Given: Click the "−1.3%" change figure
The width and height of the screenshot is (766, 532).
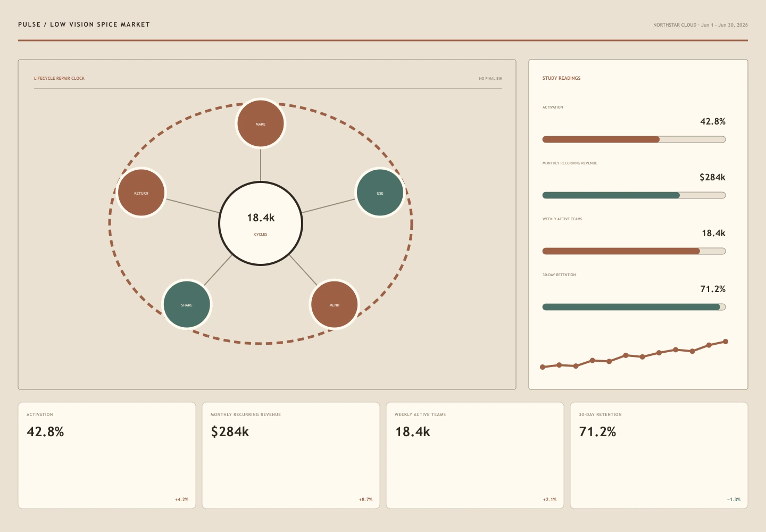Looking at the screenshot, I should point(734,500).
